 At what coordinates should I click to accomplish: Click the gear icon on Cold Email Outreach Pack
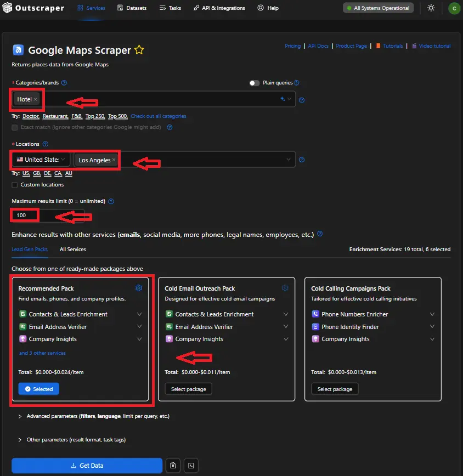point(285,288)
